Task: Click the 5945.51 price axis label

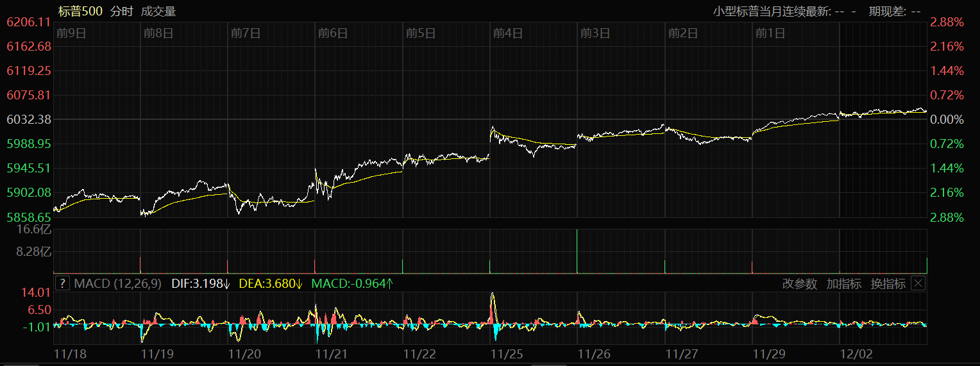Action: (x=29, y=168)
